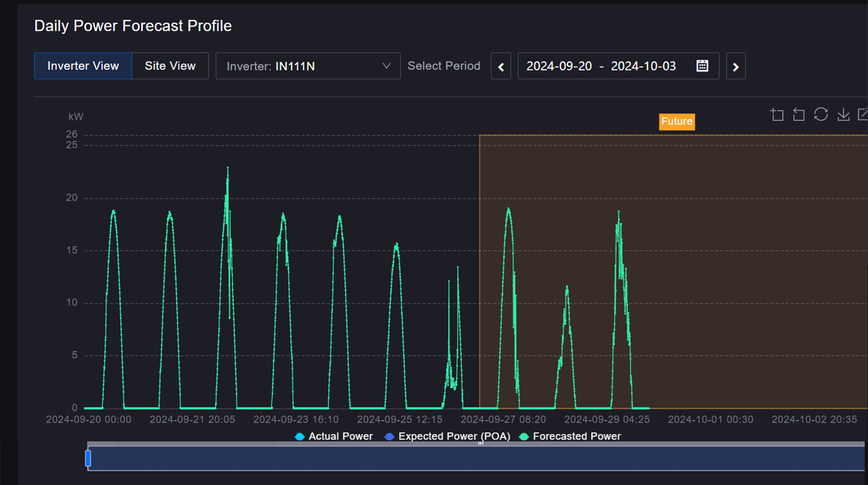Screen dimensions: 868x485
Task: Click the y-axis value 26
Action: click(x=72, y=134)
